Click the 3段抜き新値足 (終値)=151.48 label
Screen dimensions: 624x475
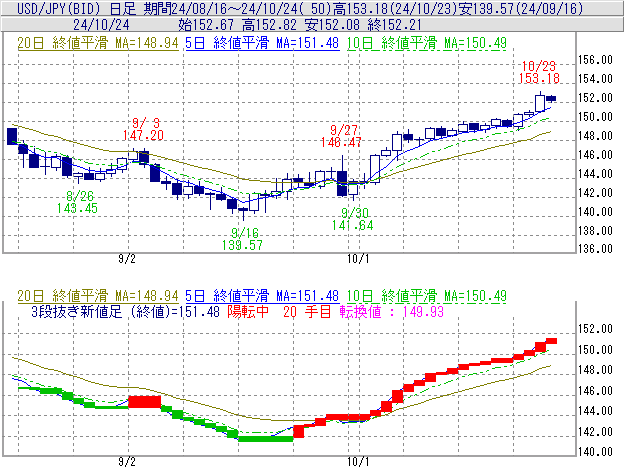pyautogui.click(x=125, y=311)
